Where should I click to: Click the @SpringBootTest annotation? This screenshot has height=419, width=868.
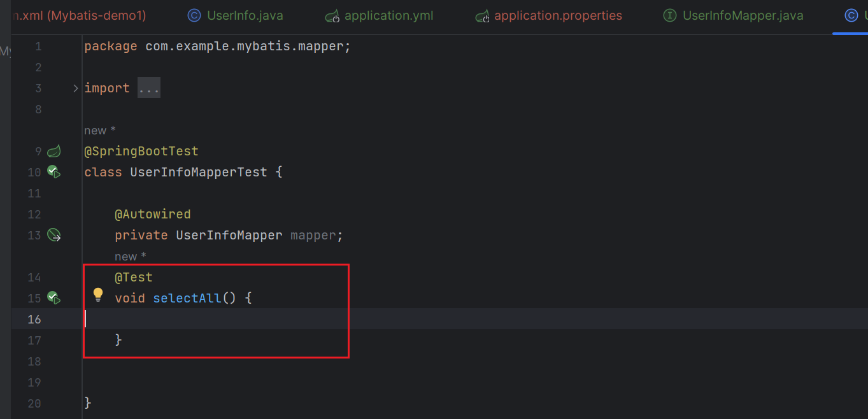tap(141, 151)
